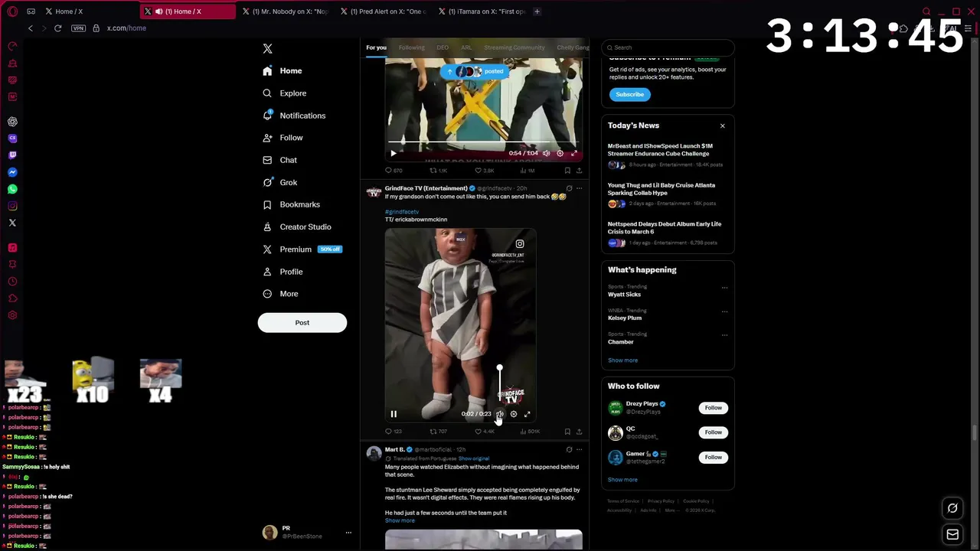
Task: Switch to the Following tab
Action: 411,47
